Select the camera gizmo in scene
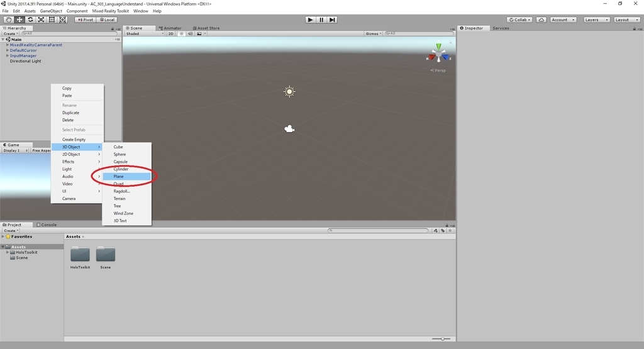 [289, 129]
